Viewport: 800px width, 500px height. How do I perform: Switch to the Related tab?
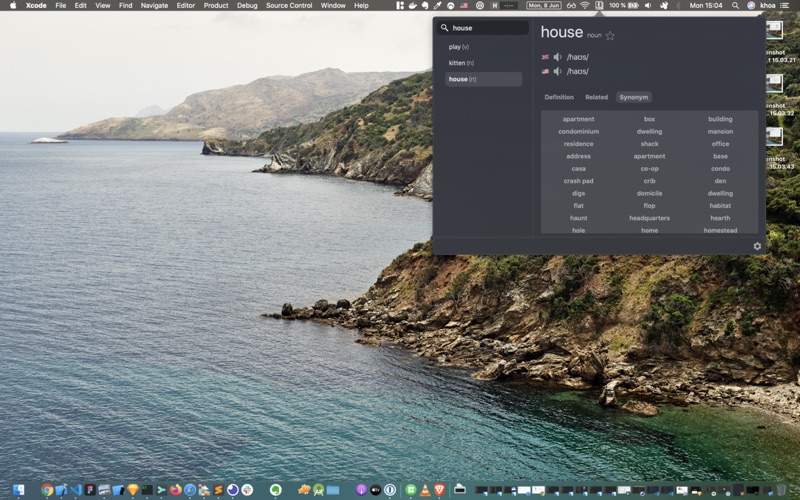tap(596, 97)
